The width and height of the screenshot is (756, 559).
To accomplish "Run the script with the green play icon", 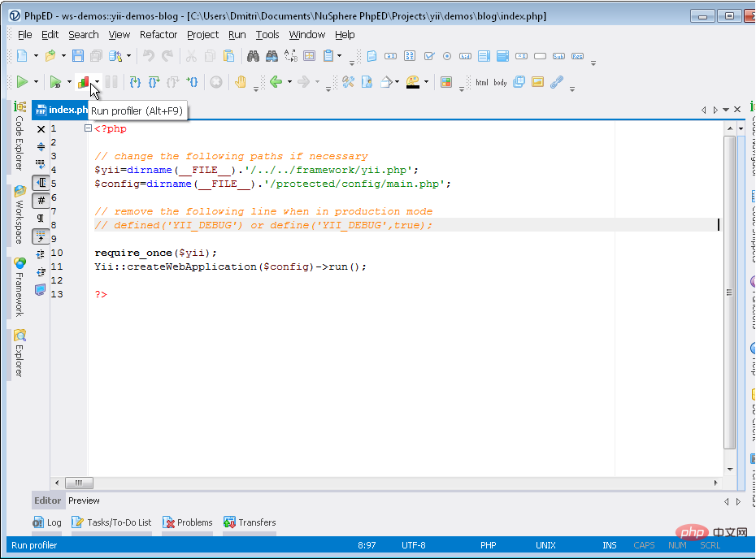I will click(x=22, y=82).
